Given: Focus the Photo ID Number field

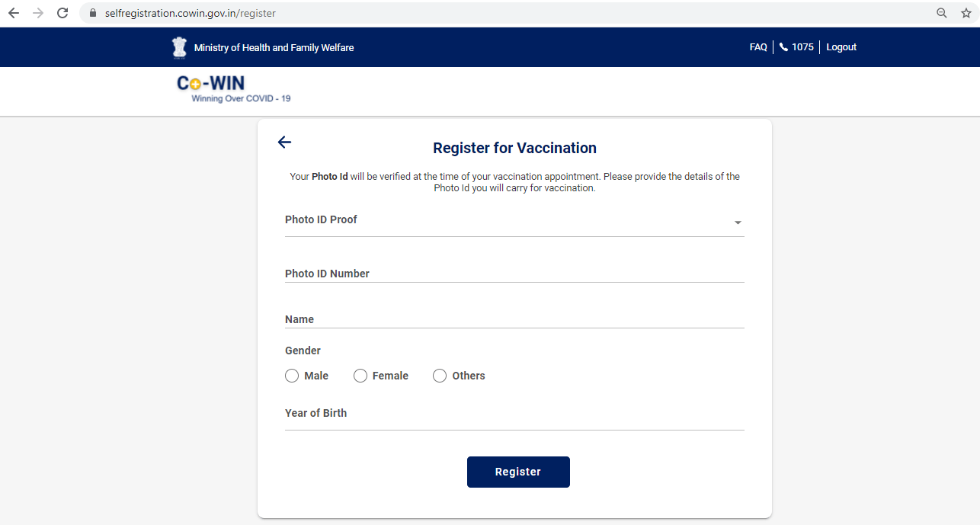Looking at the screenshot, I should (x=514, y=274).
